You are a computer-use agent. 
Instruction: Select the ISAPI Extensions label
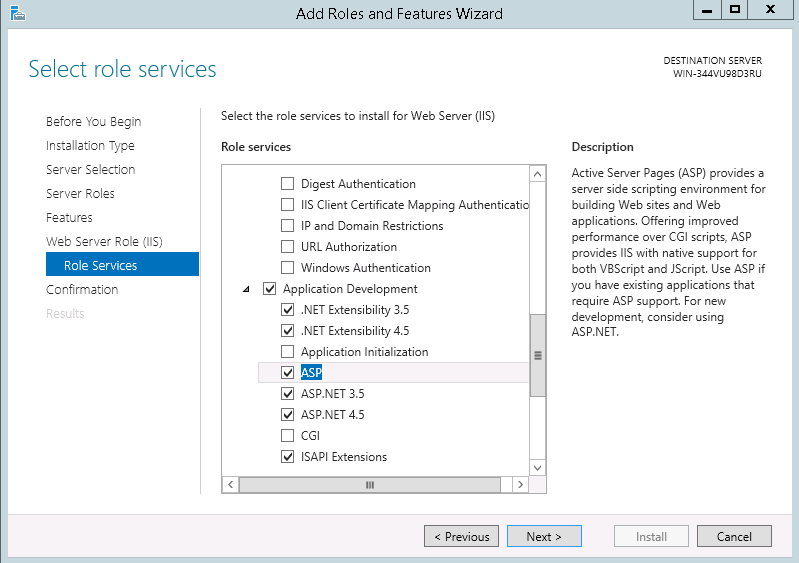click(344, 457)
